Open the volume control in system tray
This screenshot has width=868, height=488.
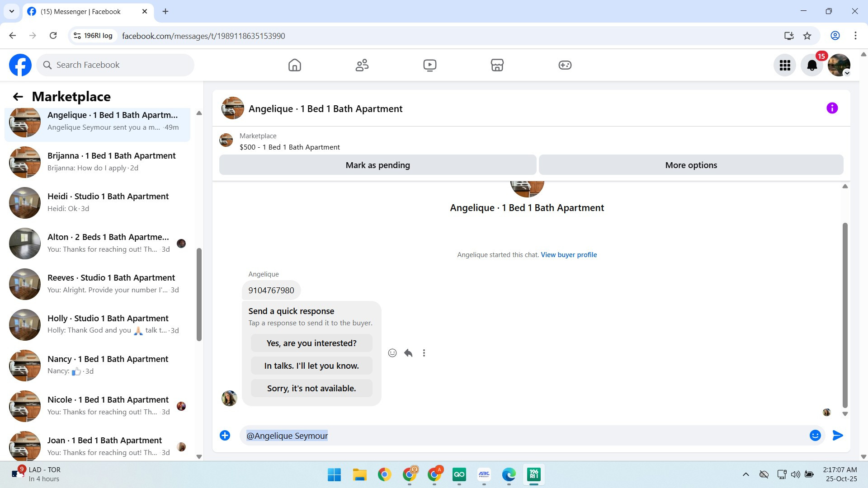coord(796,474)
